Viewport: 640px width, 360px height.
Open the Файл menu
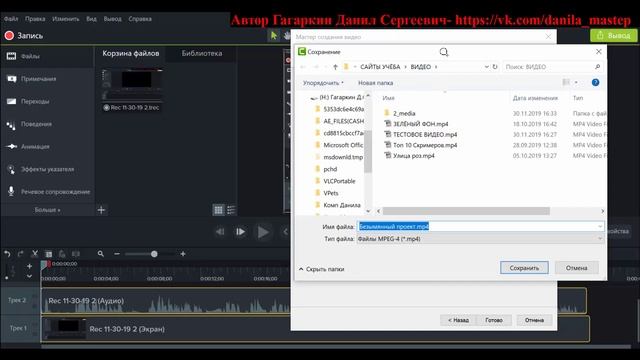coord(11,19)
